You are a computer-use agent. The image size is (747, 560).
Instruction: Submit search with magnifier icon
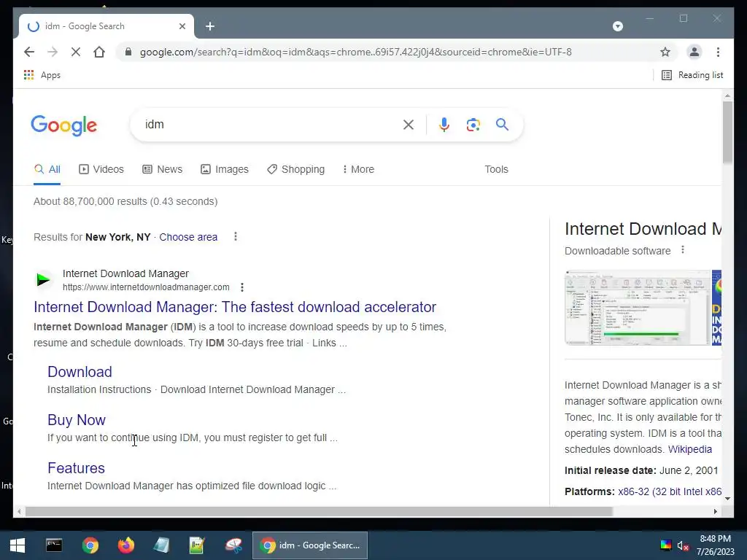[502, 125]
